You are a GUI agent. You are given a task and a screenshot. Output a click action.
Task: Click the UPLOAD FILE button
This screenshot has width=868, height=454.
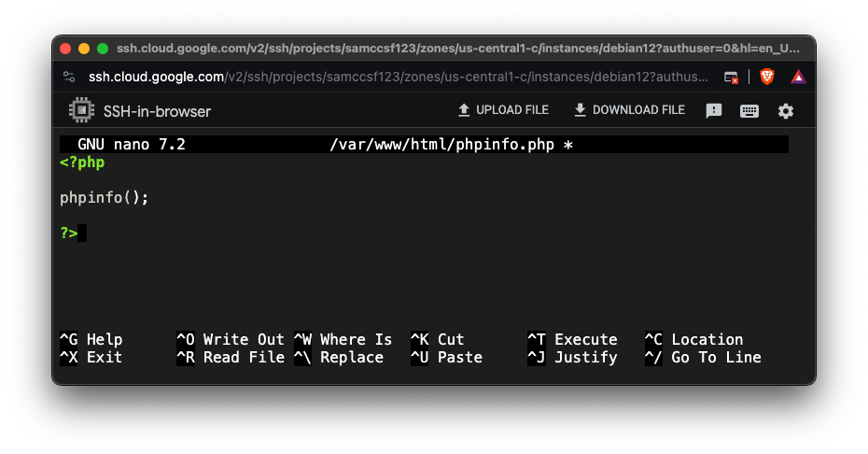502,110
